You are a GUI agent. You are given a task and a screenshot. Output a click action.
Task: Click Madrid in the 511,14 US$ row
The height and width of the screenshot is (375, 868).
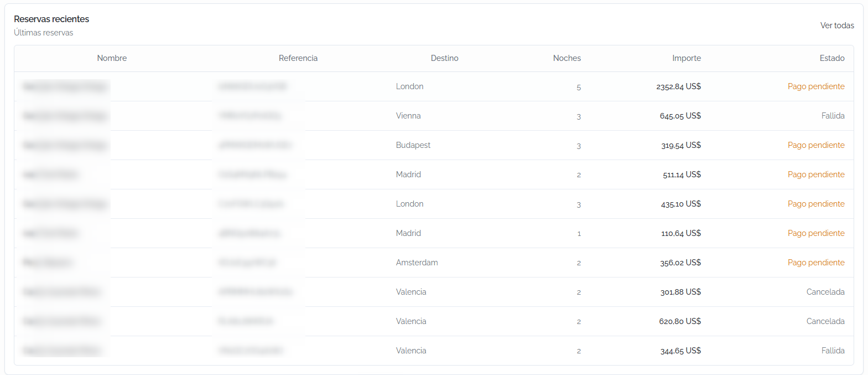[409, 174]
